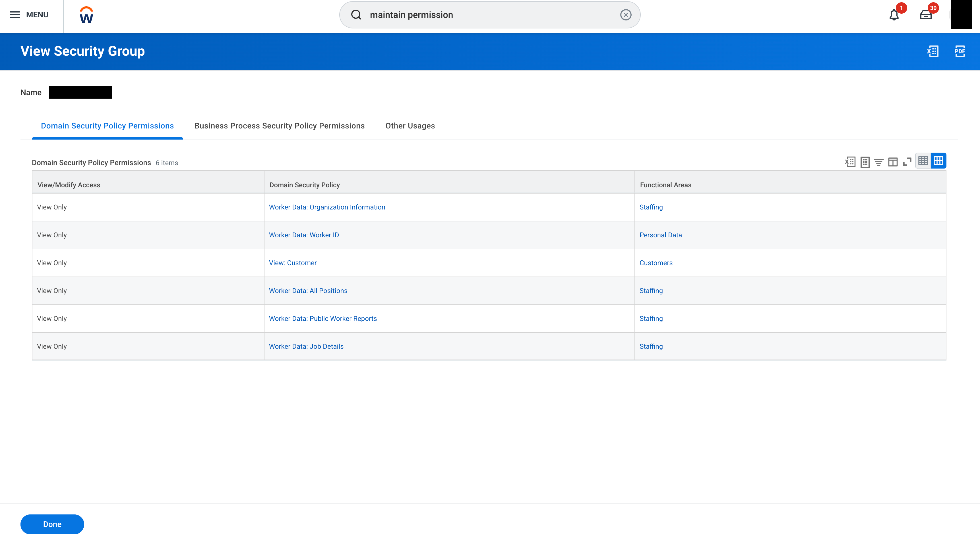Export table to worksheet icon
980x544 pixels.
865,162
